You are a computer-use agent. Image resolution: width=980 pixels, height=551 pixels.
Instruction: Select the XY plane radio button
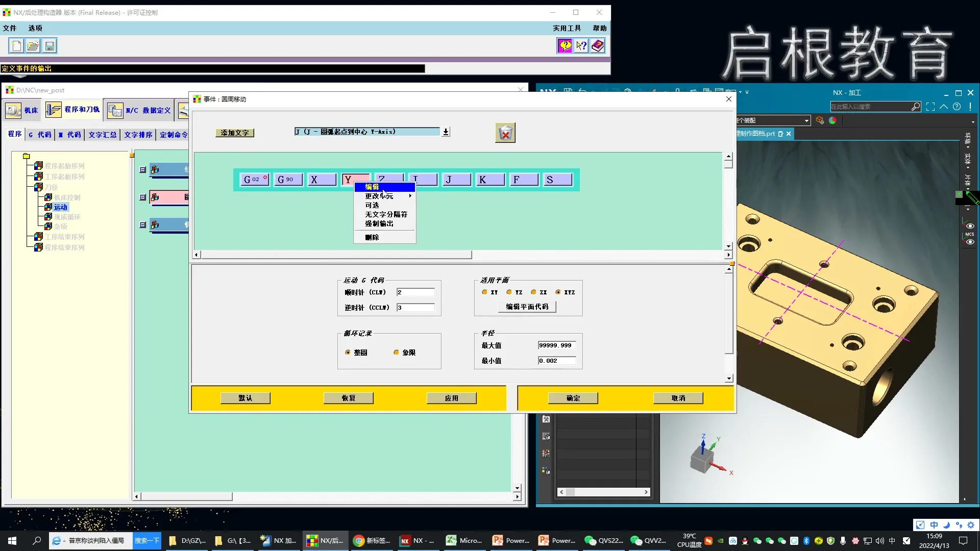coord(484,292)
